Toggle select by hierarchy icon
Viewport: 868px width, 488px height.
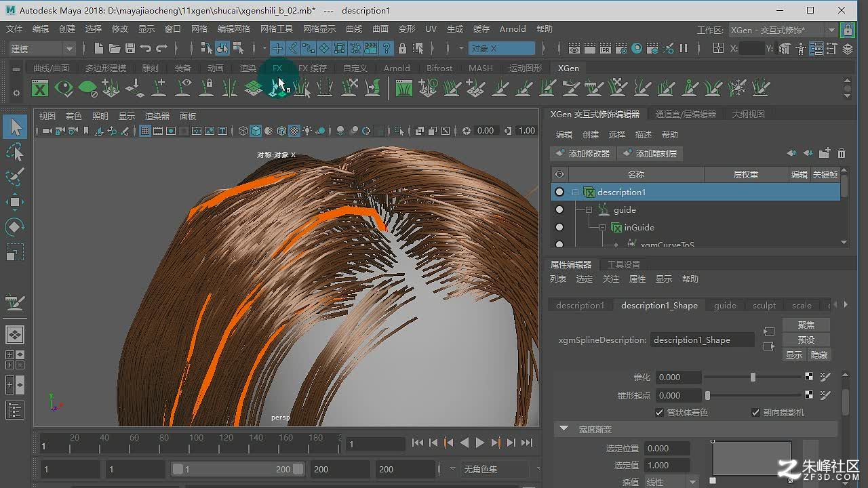coord(207,48)
